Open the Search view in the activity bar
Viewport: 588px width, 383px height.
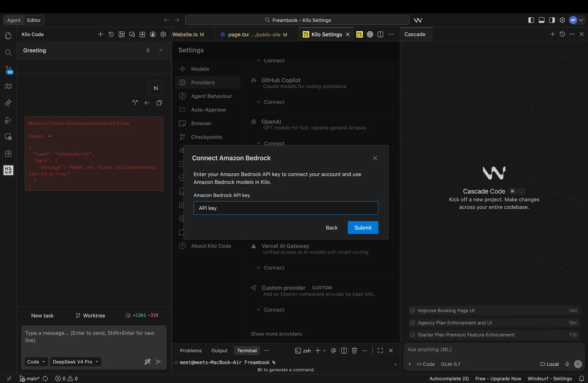(8, 53)
